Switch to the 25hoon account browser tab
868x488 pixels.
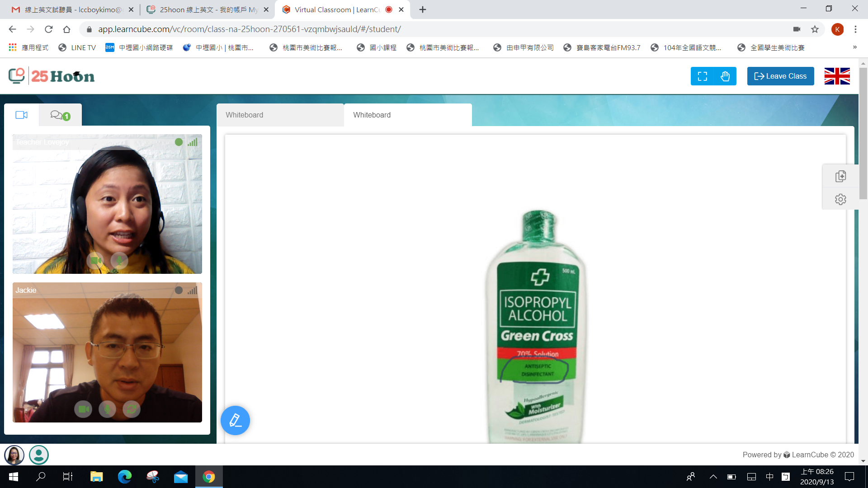[x=208, y=9]
